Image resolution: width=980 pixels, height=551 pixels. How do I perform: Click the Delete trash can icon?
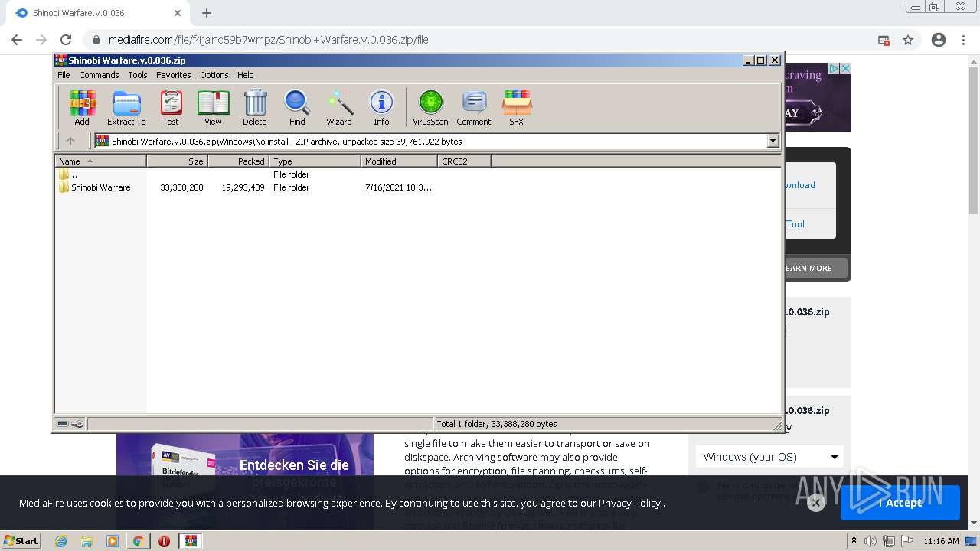(x=255, y=107)
